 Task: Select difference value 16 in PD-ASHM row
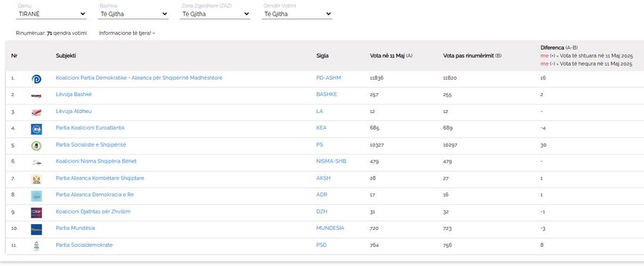tap(543, 77)
